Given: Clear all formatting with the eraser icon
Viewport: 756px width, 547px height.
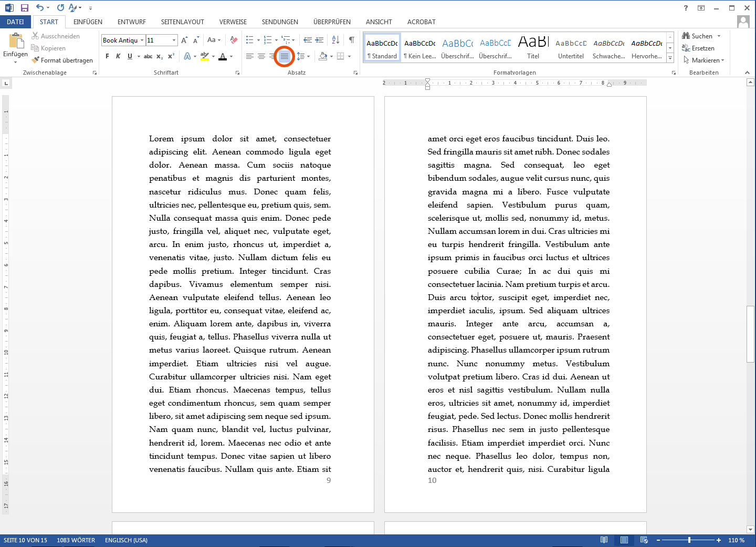Looking at the screenshot, I should click(234, 40).
